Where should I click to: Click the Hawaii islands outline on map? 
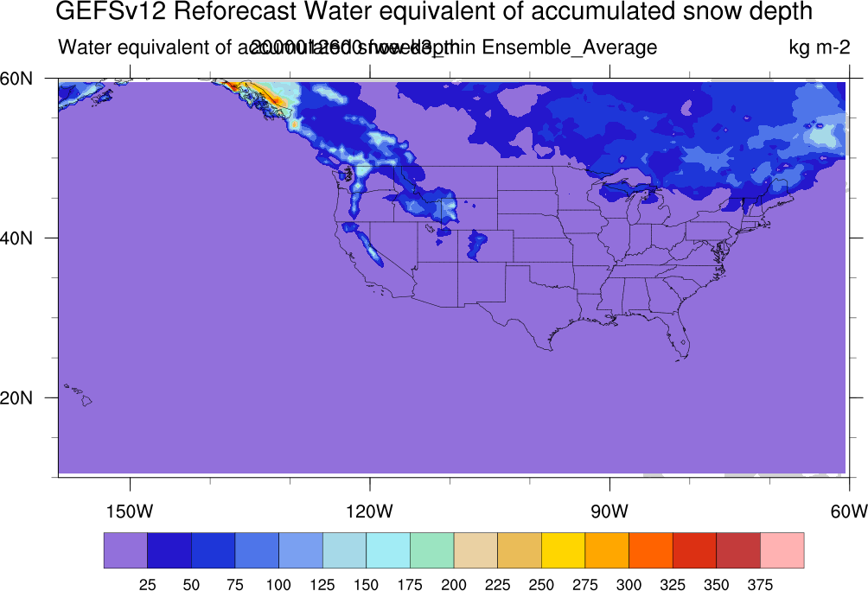[80, 395]
